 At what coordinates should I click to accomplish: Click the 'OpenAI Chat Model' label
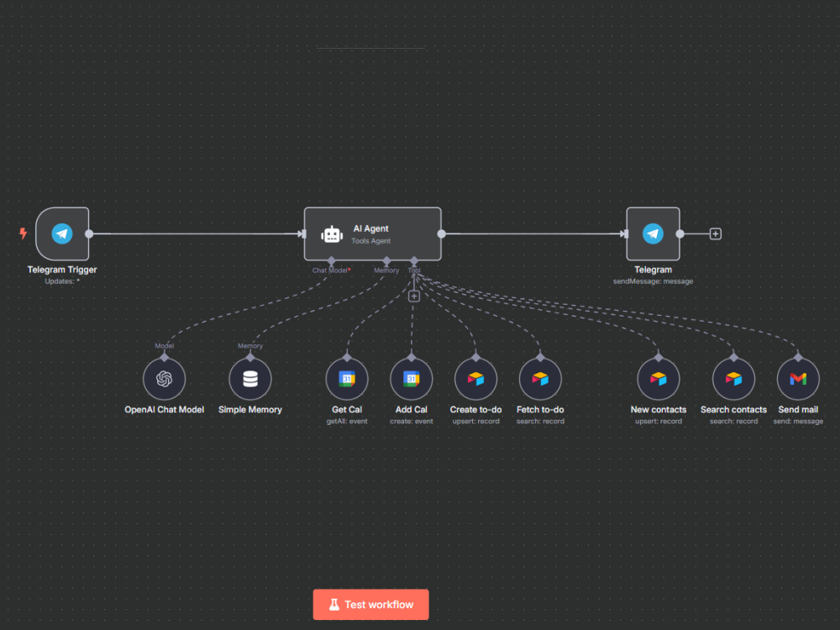point(165,409)
